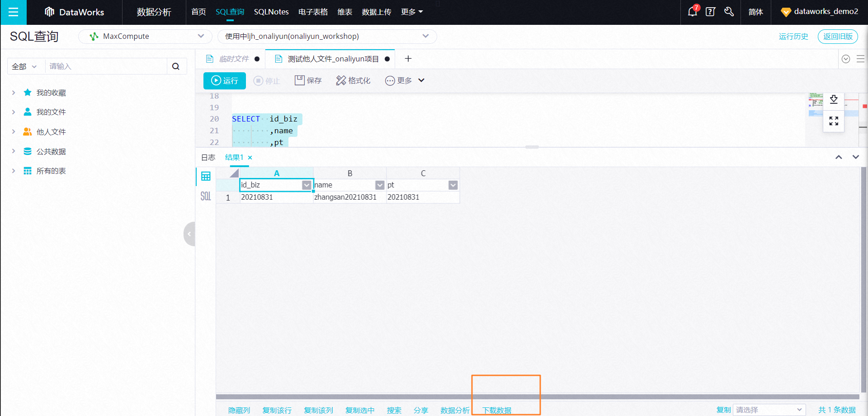The width and height of the screenshot is (868, 416).
Task: Click the up chevron of results panel
Action: (x=839, y=157)
